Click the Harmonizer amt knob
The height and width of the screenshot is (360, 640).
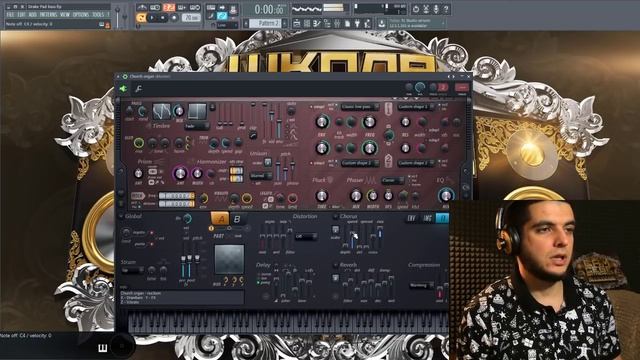click(180, 173)
